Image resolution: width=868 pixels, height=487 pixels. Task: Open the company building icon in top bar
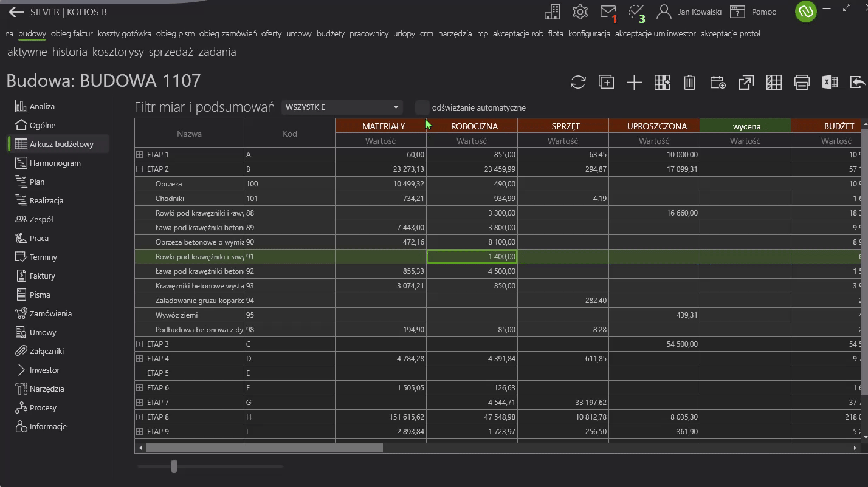[552, 12]
